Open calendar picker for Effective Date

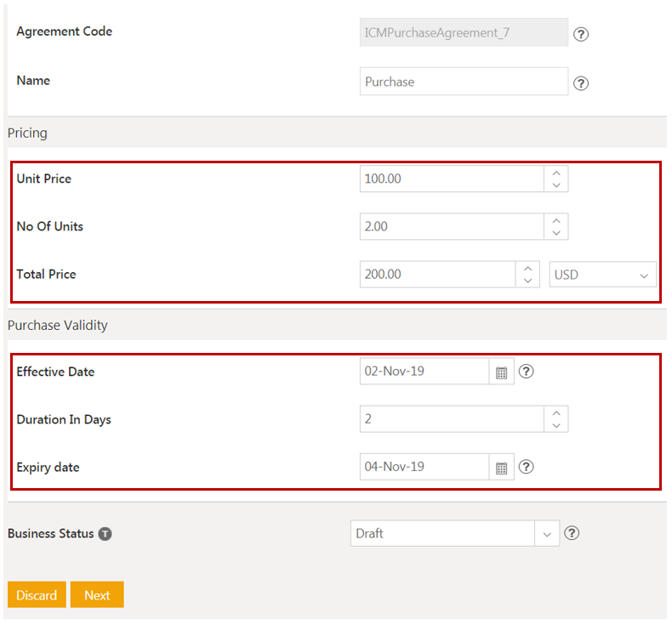click(x=502, y=372)
